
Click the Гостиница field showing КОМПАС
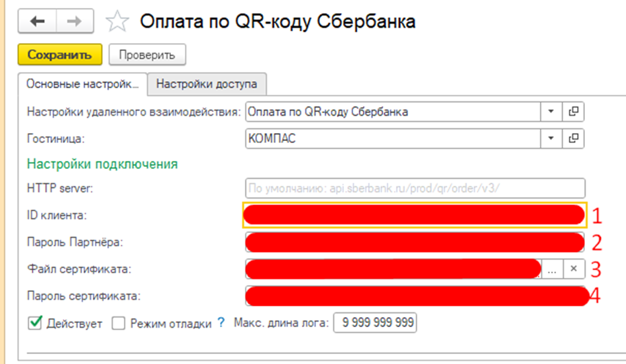tap(393, 138)
